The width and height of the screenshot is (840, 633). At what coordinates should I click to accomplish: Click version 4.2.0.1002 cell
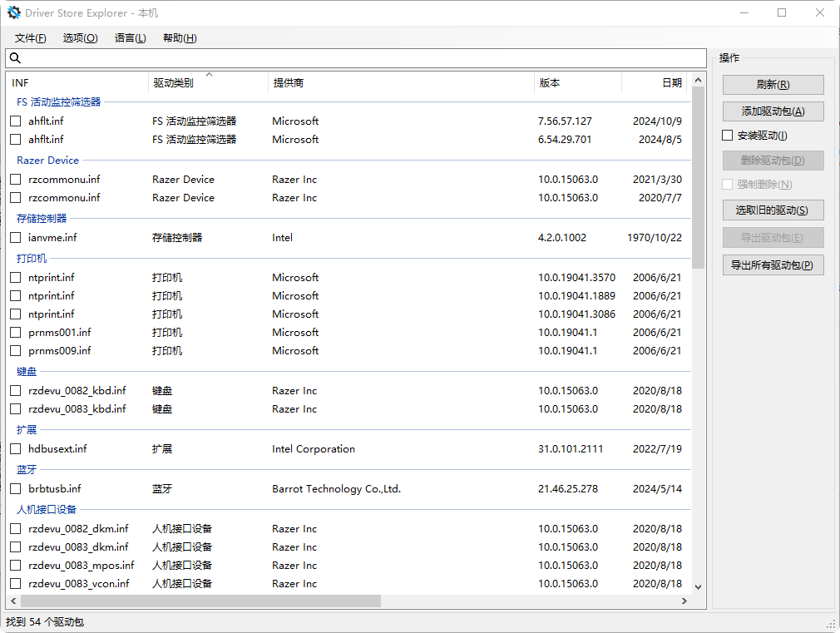click(562, 237)
